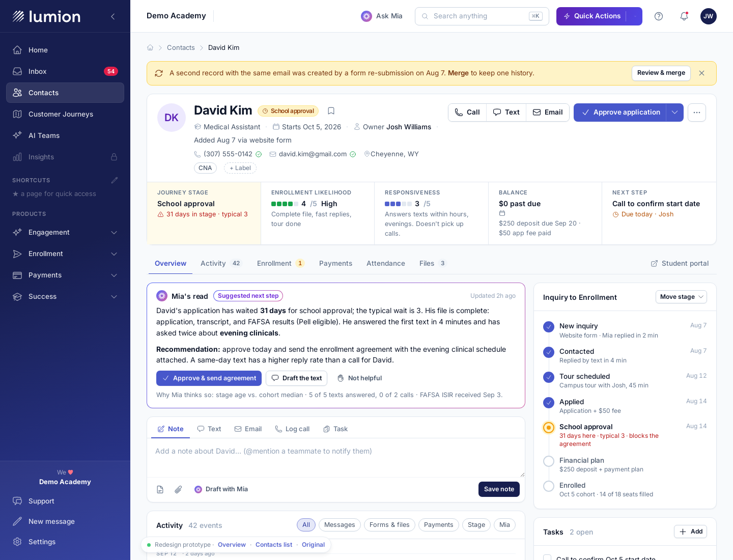733x560 pixels.
Task: Expand the Success product menu
Action: pyautogui.click(x=65, y=296)
